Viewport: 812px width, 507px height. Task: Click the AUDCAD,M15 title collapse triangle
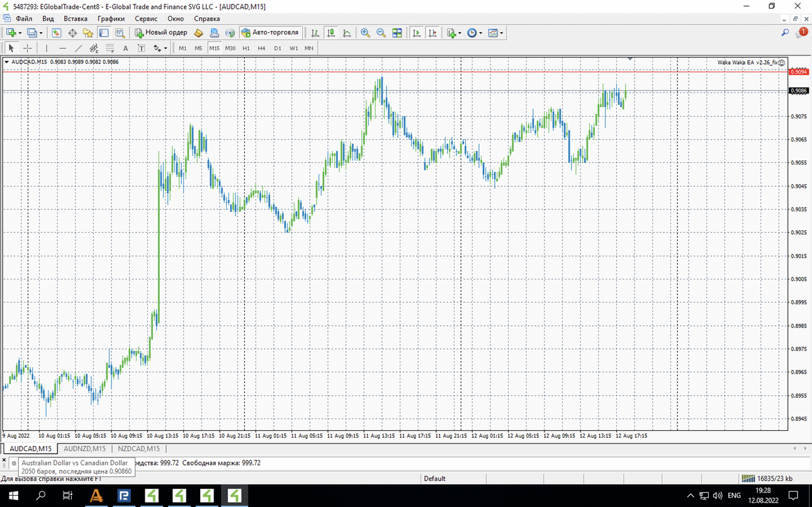(6, 62)
